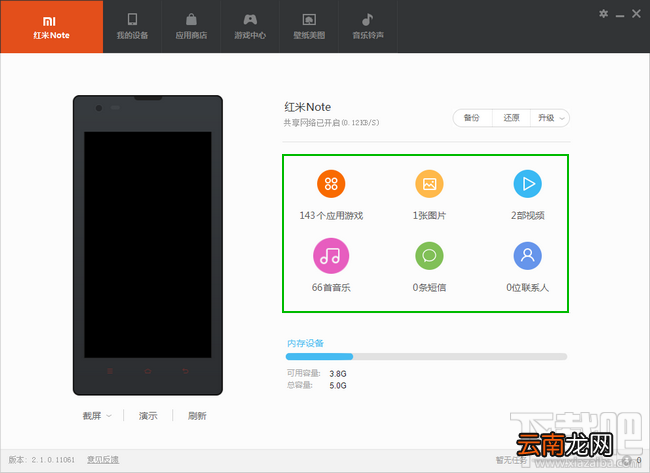The image size is (650, 473).
Task: Open settings gear icon in title bar
Action: pyautogui.click(x=603, y=14)
